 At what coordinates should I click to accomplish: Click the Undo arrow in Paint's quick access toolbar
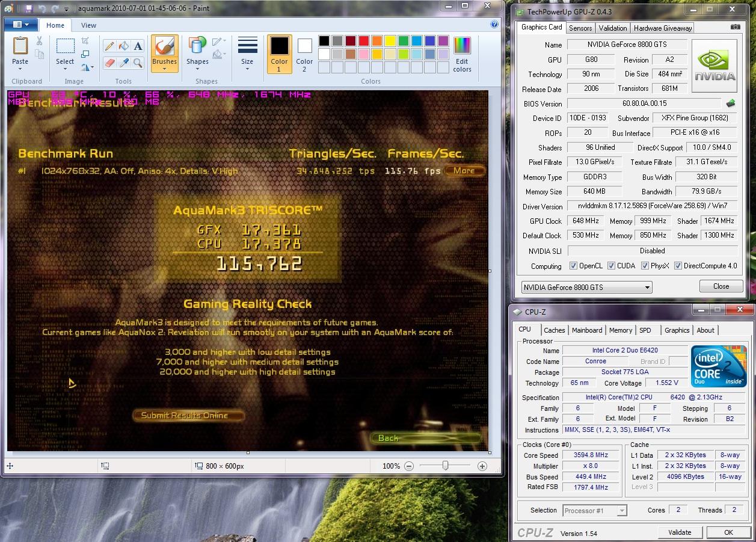click(x=42, y=8)
